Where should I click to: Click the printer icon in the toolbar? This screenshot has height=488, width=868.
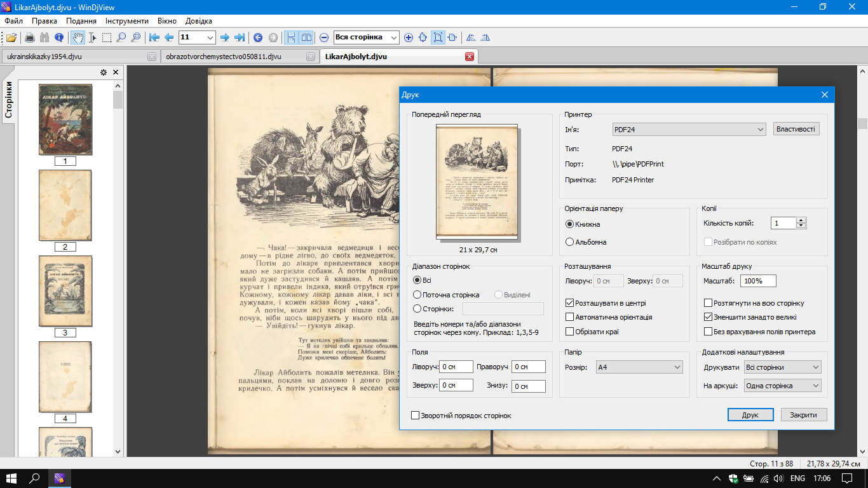point(29,37)
